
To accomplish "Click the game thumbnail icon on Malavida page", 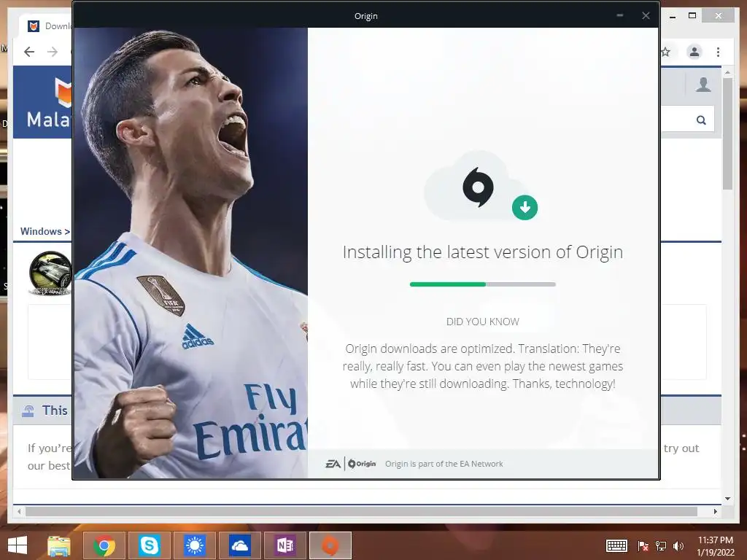I will click(x=50, y=273).
